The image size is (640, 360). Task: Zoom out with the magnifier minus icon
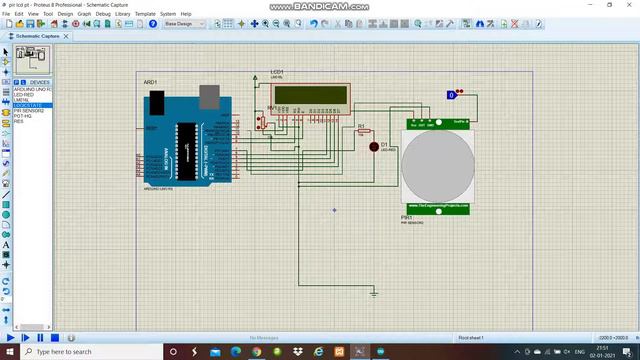click(x=276, y=24)
